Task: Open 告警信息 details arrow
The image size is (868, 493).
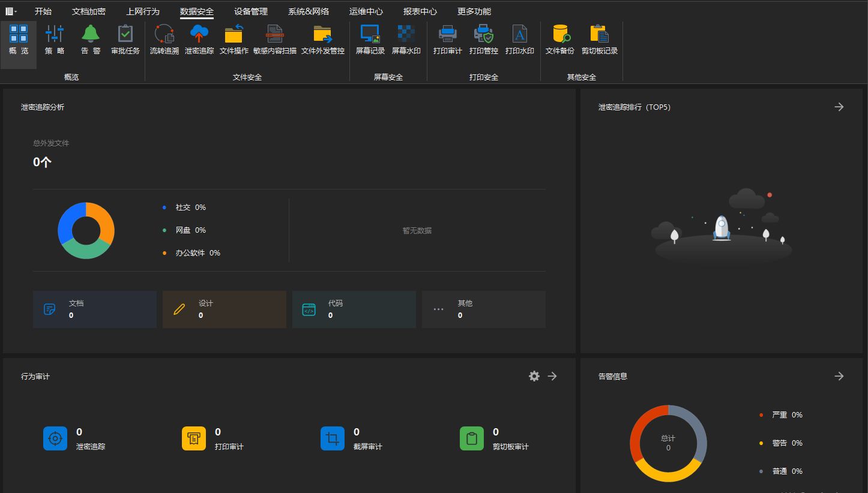Action: (x=839, y=376)
